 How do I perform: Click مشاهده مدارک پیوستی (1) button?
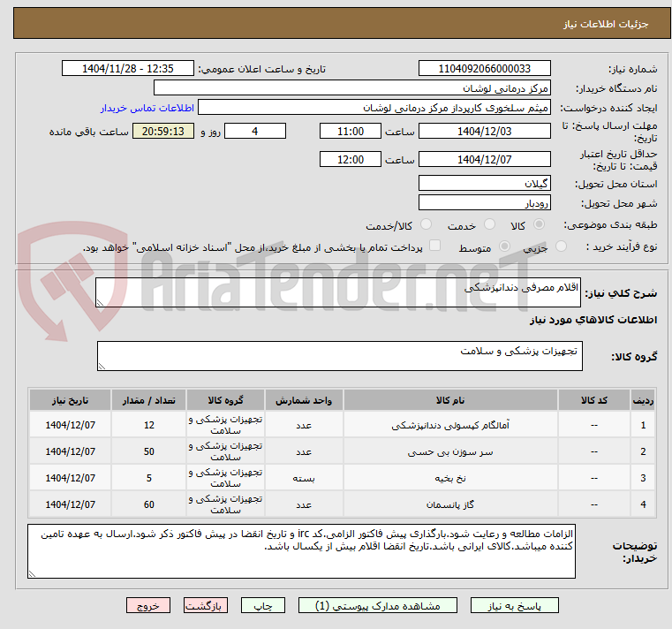378,605
